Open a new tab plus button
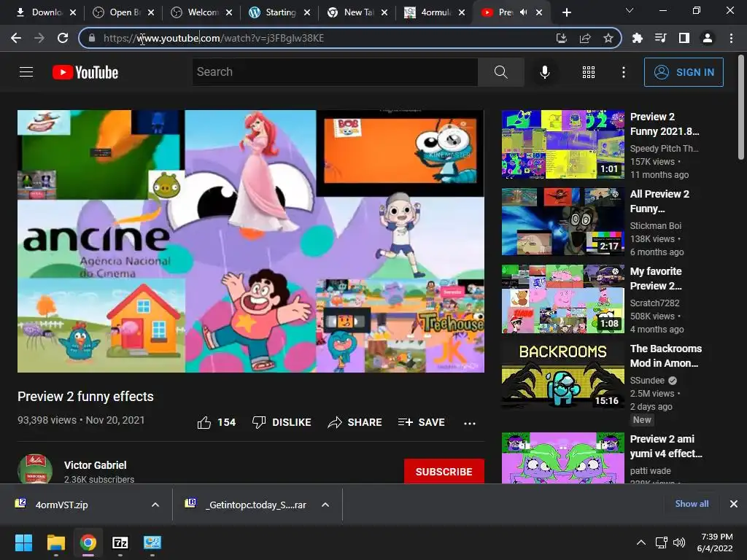The height and width of the screenshot is (560, 747). (x=566, y=12)
